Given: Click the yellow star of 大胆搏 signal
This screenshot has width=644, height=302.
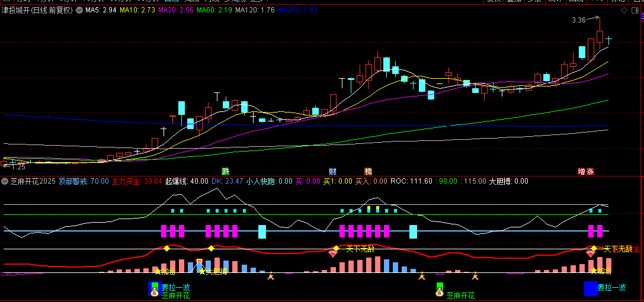Looking at the screenshot, I should point(202,271).
